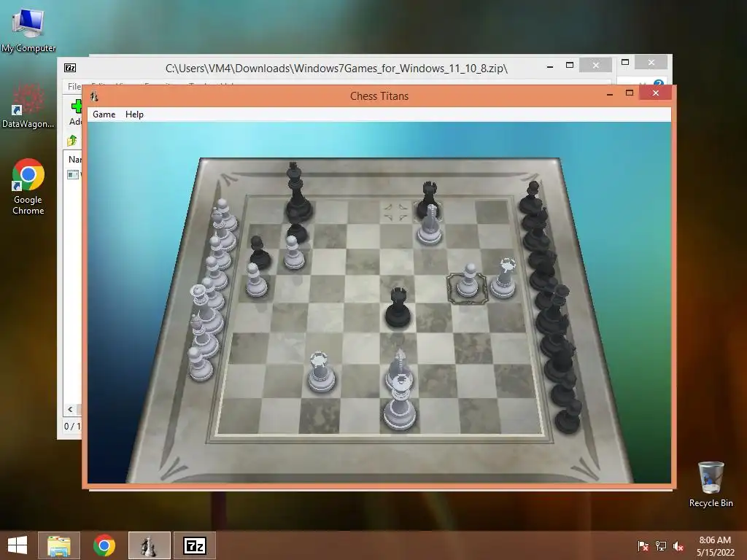
Task: Switch to Chess Titans taskbar button
Action: click(149, 545)
